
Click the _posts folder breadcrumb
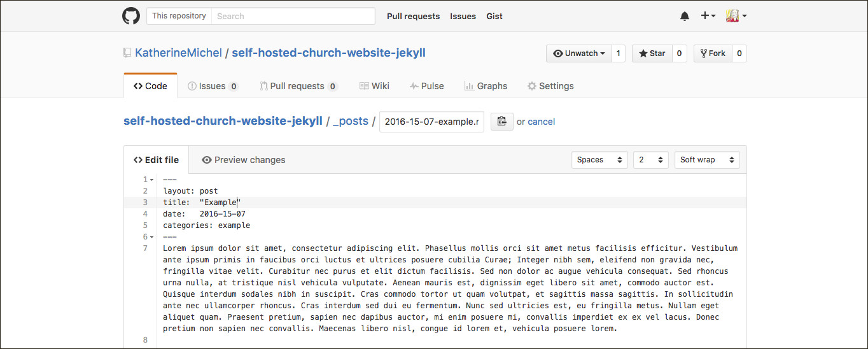point(351,121)
